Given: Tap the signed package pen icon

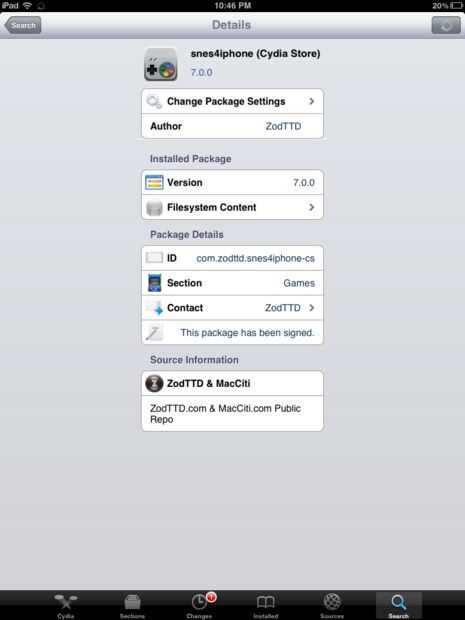Looking at the screenshot, I should 154,333.
